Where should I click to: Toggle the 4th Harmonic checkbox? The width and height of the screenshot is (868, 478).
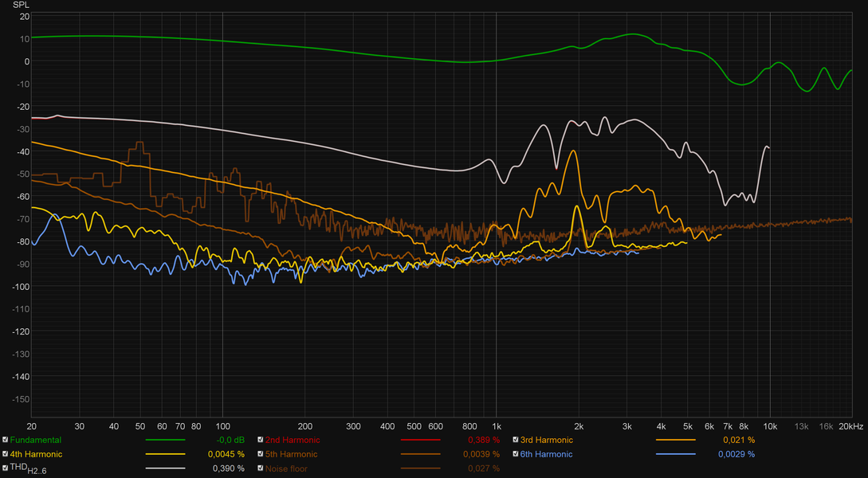coord(5,453)
